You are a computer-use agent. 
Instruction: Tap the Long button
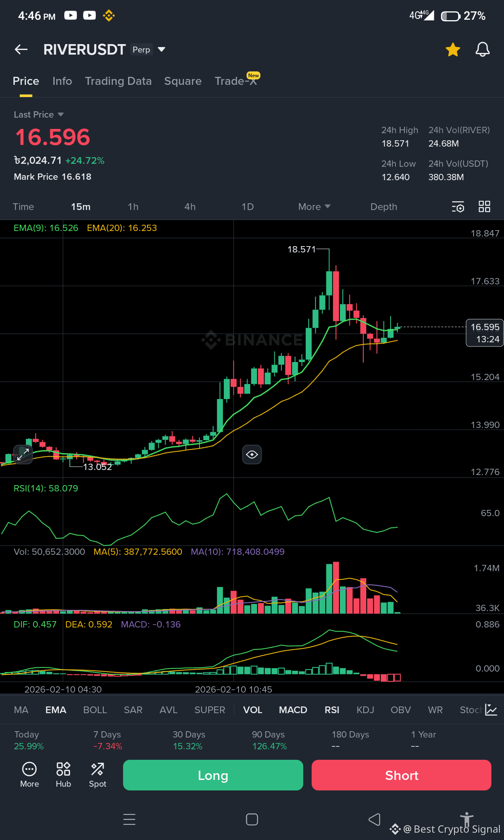213,775
